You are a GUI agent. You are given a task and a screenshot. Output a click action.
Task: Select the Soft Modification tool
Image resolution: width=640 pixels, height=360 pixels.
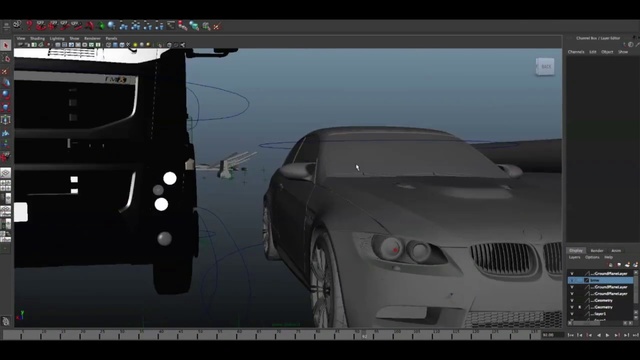6,133
